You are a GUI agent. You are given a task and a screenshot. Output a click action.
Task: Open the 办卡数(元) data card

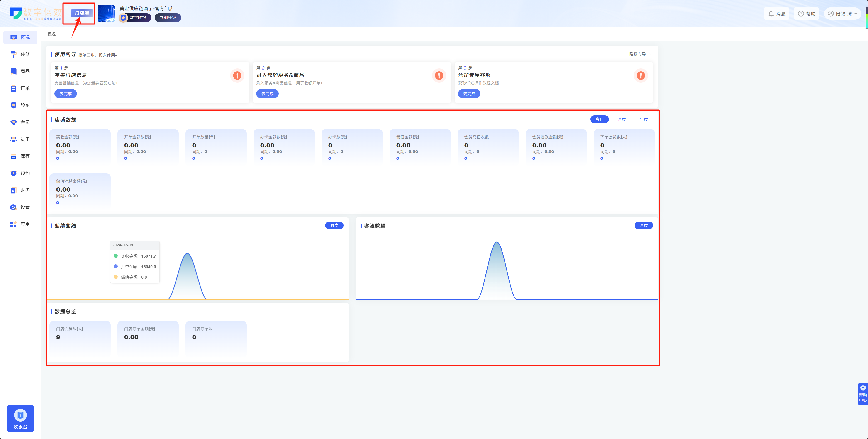[x=352, y=147]
